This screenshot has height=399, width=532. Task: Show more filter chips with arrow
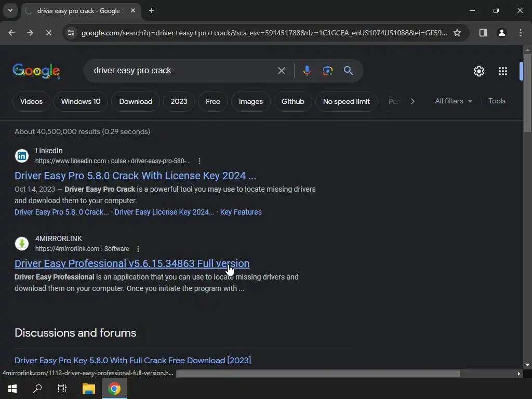[x=412, y=101]
